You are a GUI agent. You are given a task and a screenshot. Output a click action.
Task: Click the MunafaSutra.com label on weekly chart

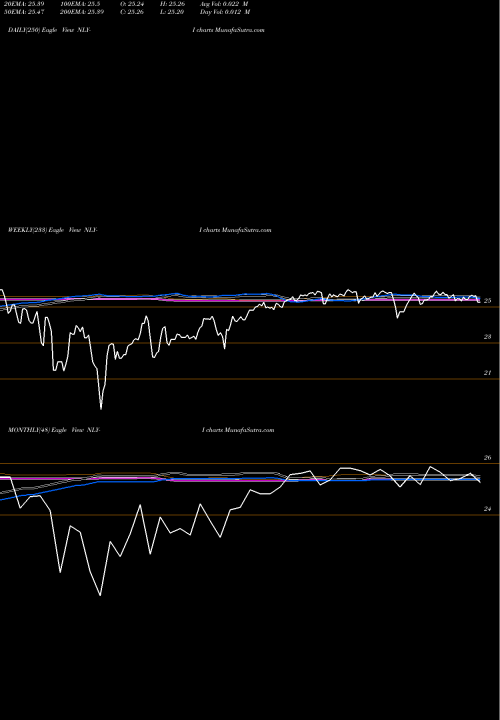247,230
